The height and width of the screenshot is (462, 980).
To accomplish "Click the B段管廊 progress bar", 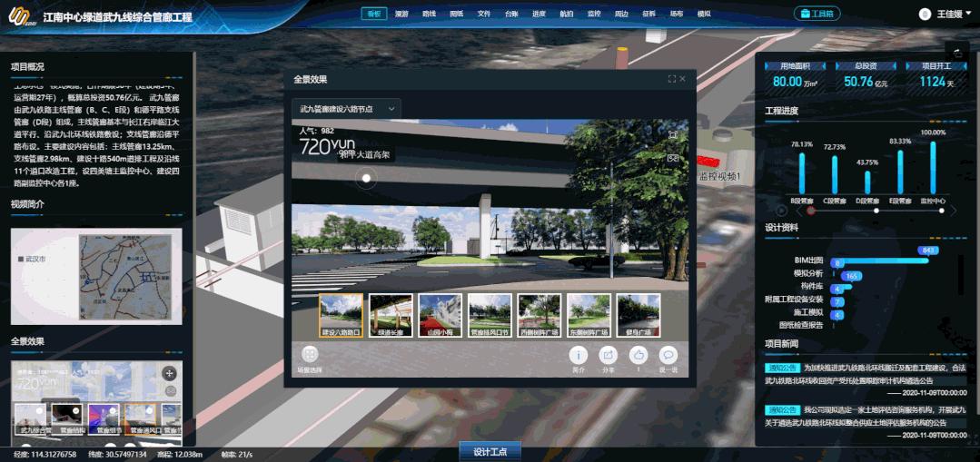I will click(x=802, y=173).
